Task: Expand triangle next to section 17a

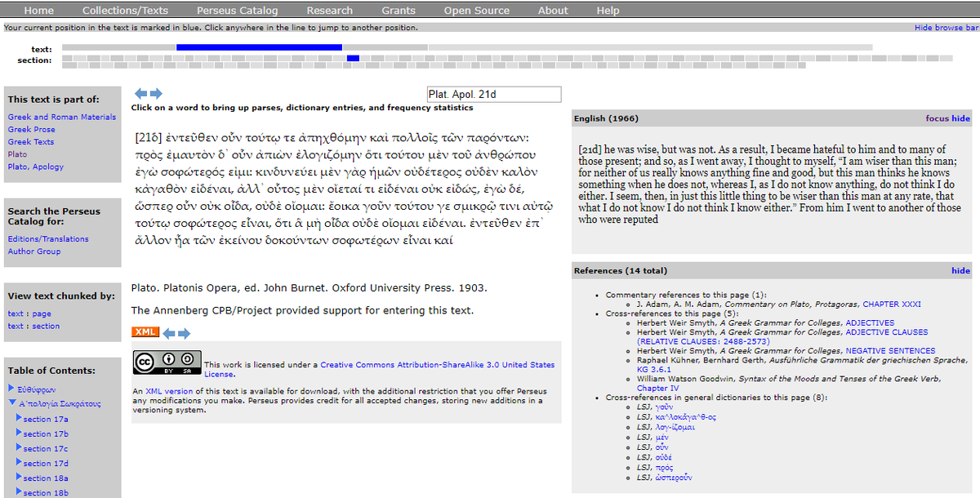Action: (19, 418)
